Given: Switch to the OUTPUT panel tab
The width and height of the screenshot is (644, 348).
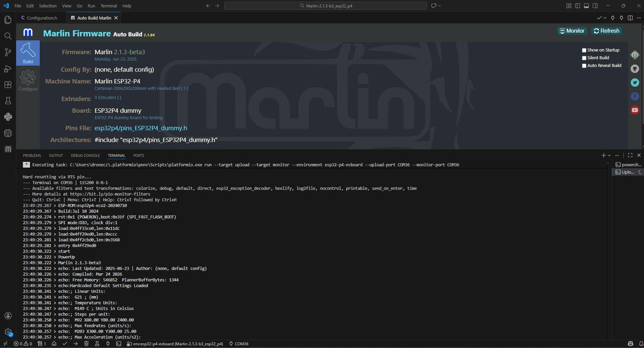Looking at the screenshot, I should [56, 156].
